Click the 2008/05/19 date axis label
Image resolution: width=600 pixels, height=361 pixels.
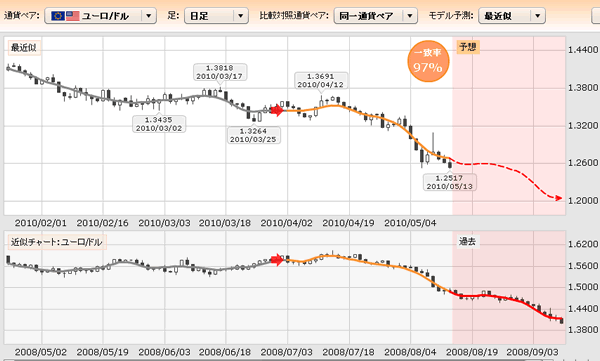(103, 352)
